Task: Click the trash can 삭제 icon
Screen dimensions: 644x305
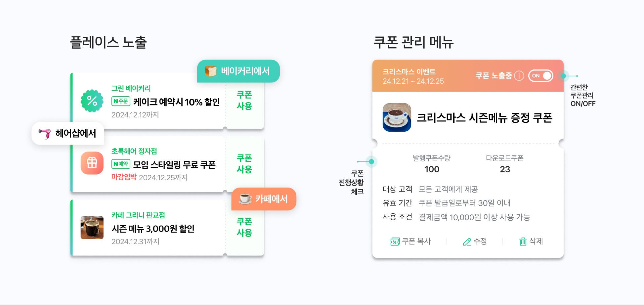Action: tap(523, 241)
